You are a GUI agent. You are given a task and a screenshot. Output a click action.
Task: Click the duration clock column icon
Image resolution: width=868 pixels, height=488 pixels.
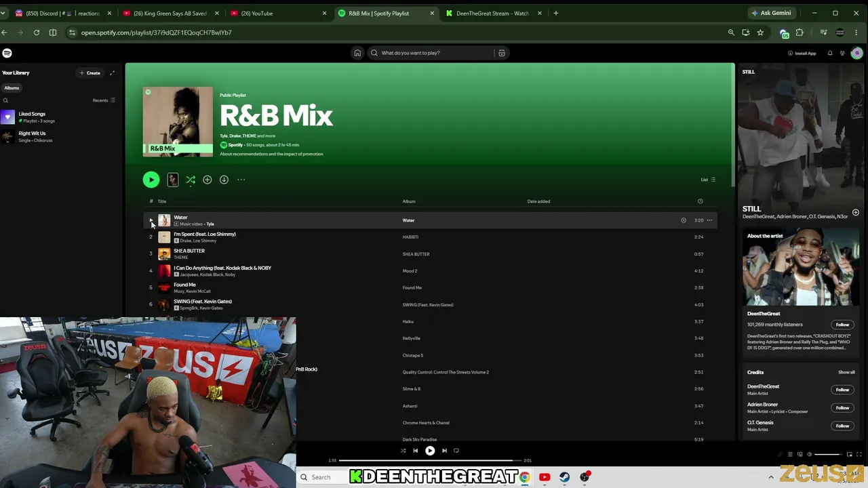701,201
